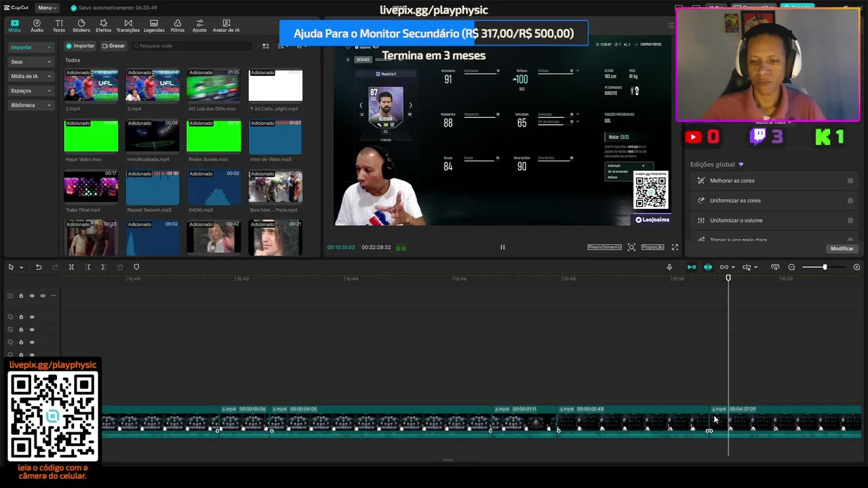Open the Ajuste panel icon
Viewport: 868px width, 488px height.
pos(199,26)
